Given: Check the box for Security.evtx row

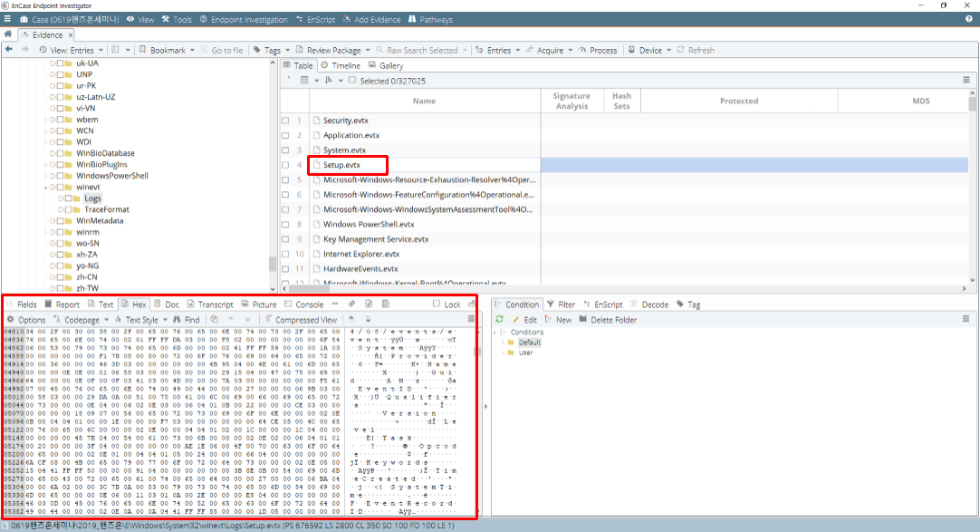Looking at the screenshot, I should click(285, 120).
